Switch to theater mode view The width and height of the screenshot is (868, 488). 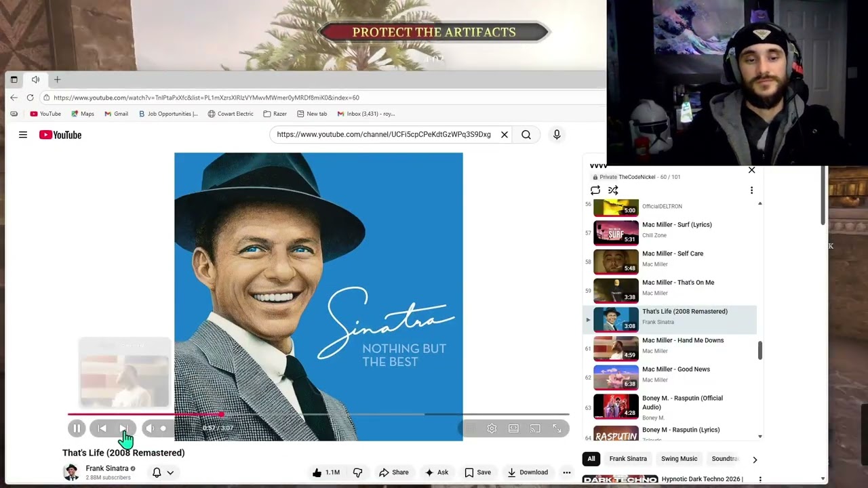[513, 428]
